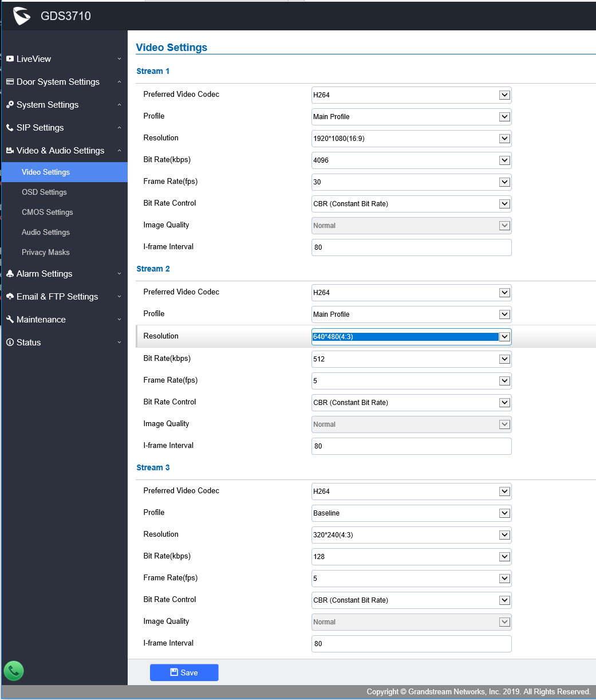
Task: Open OSD Settings in the sidebar
Action: (x=44, y=192)
